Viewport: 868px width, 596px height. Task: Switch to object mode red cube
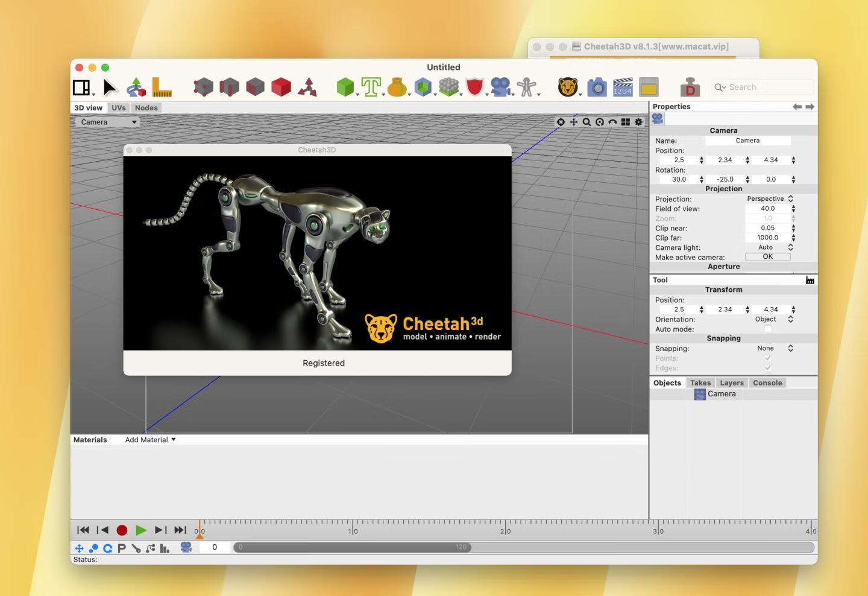(x=281, y=87)
